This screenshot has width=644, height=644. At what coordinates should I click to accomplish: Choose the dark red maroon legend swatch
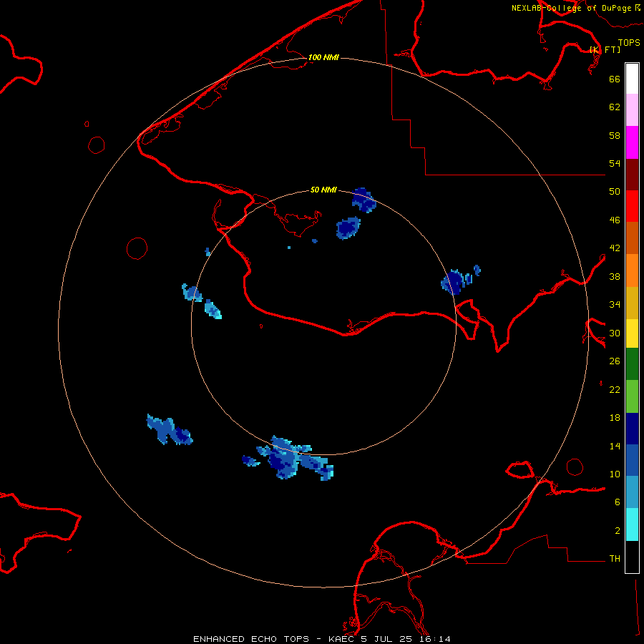[x=632, y=175]
